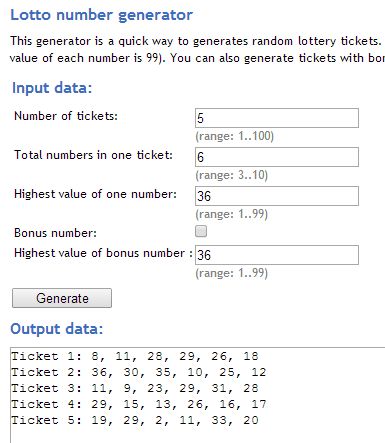Click the Ticket 1 line in output
Viewport: 385px width, 443px height.
(135, 356)
